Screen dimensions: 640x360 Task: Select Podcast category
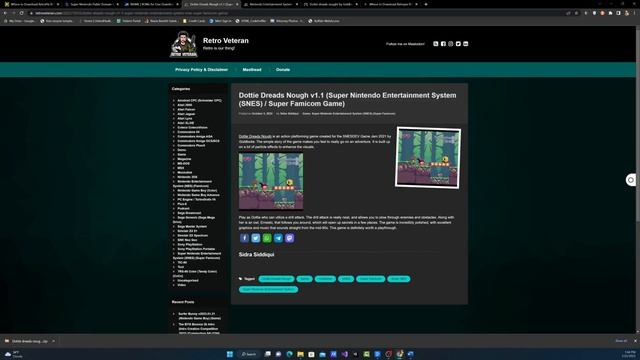[184, 209]
